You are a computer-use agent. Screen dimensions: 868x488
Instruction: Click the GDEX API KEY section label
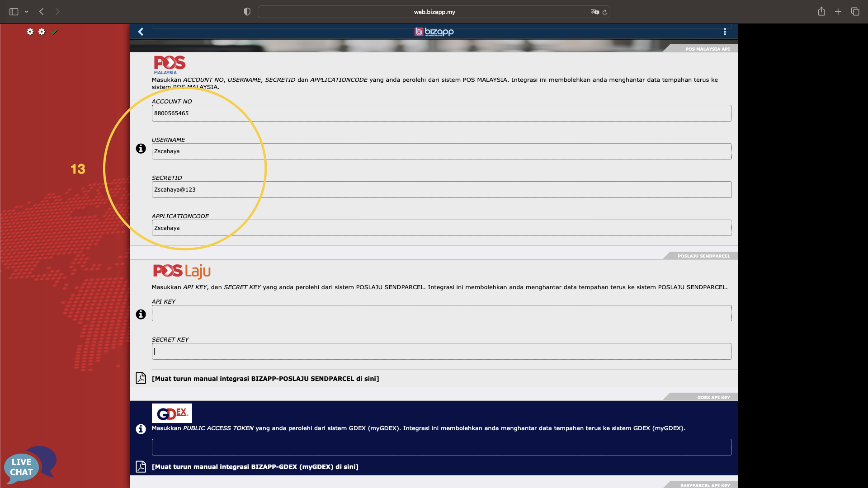click(x=713, y=397)
